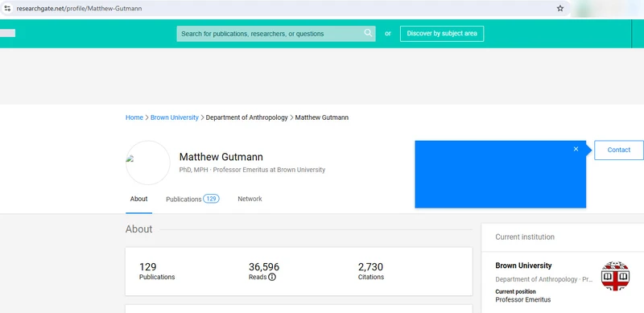Open the Reads info icon
This screenshot has height=313, width=644.
point(272,277)
